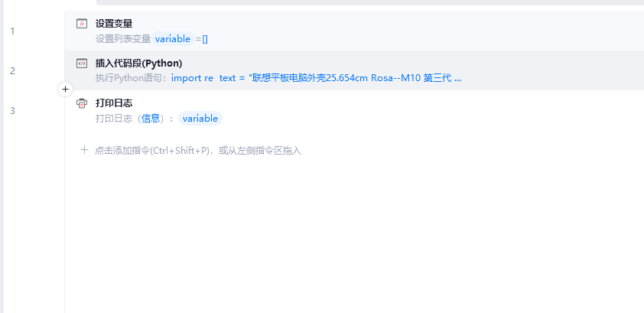
Task: Click the Python code snippet step icon
Action: pos(82,64)
